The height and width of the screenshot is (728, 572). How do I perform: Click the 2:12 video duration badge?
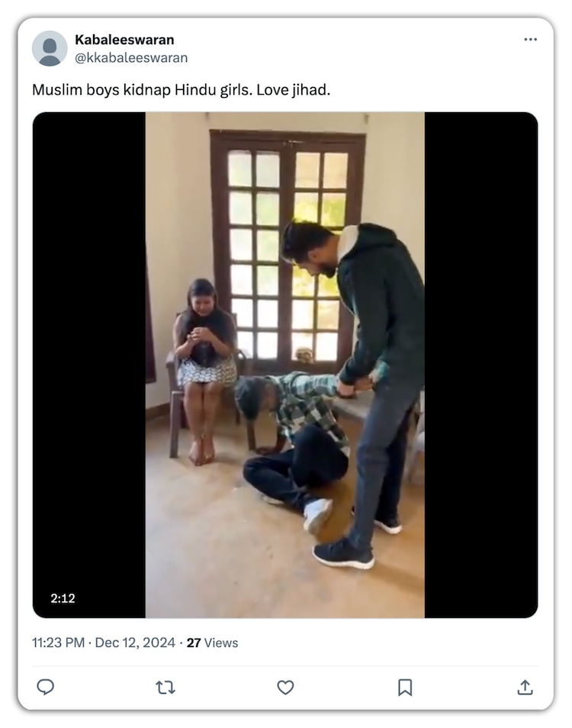[63, 598]
